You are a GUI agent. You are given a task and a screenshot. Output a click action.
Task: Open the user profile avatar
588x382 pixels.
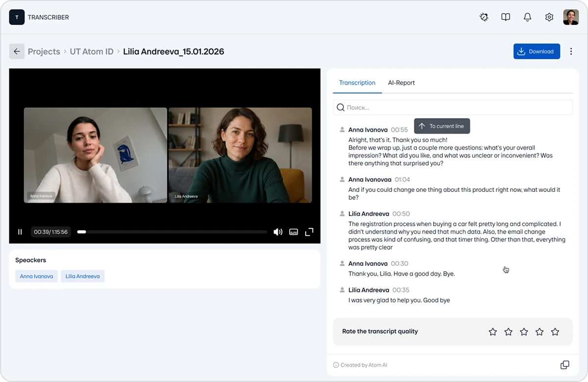coord(571,17)
